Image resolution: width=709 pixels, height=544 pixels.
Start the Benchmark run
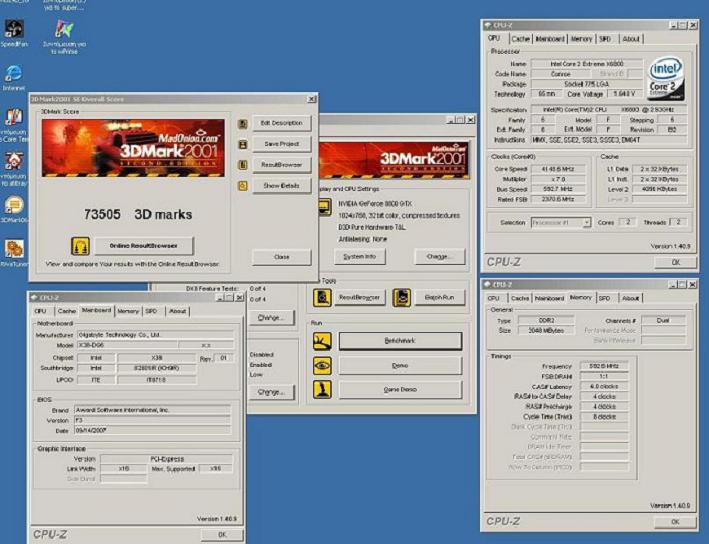pyautogui.click(x=400, y=341)
